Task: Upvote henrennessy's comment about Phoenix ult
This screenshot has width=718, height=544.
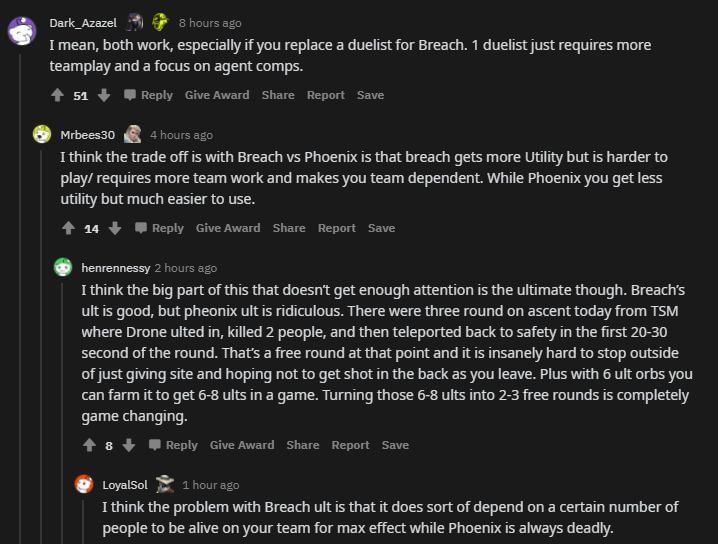Action: point(90,445)
